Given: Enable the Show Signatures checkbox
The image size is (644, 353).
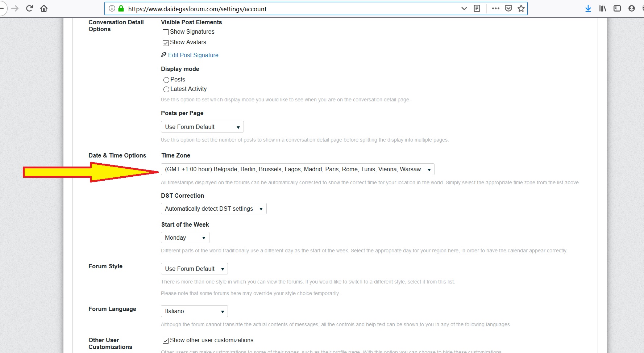Looking at the screenshot, I should pyautogui.click(x=166, y=32).
